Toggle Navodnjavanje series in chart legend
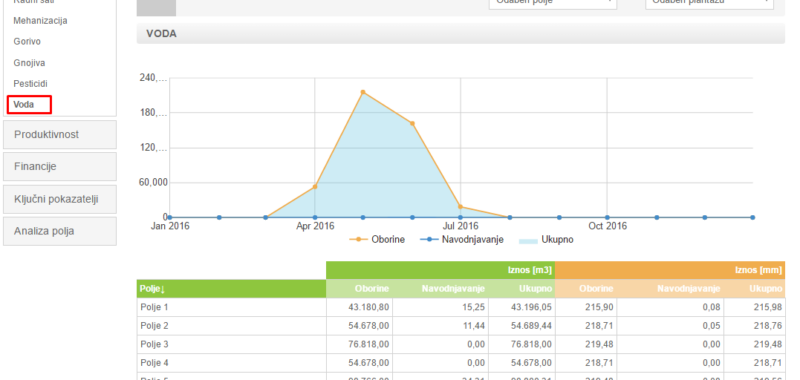Image resolution: width=800 pixels, height=380 pixels. 462,240
